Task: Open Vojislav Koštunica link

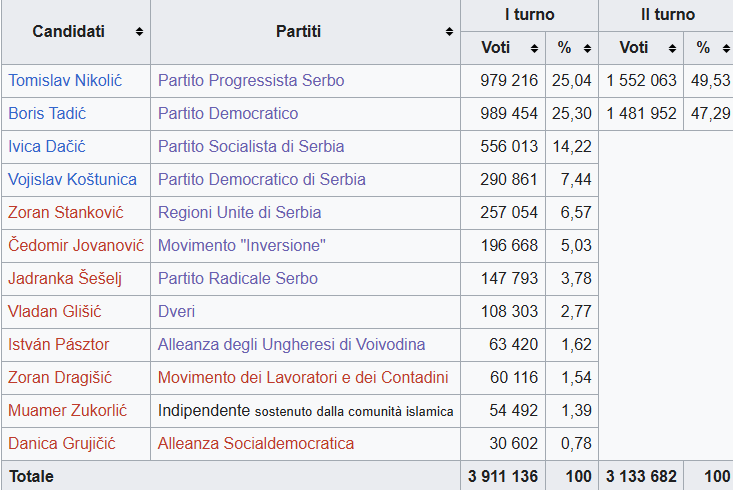Action: coord(72,180)
